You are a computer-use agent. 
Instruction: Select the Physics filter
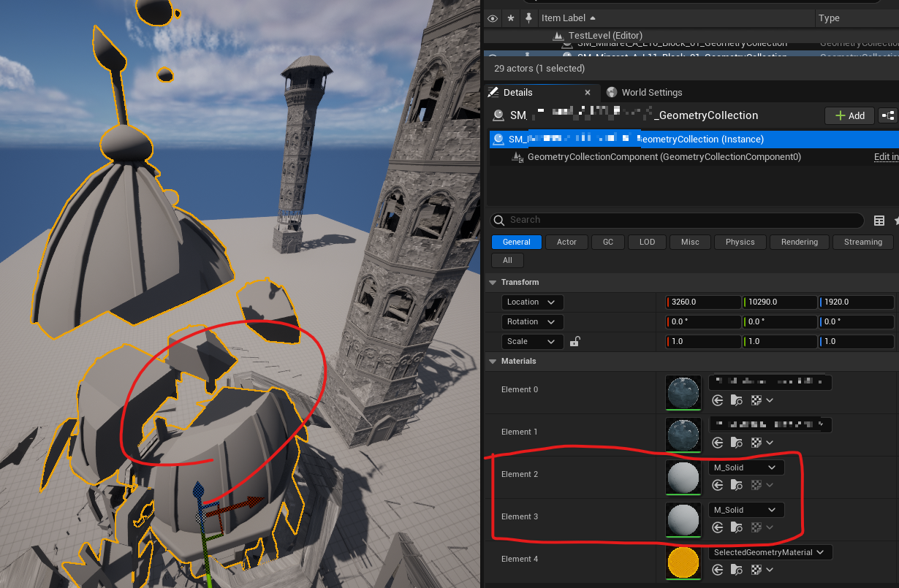click(740, 242)
